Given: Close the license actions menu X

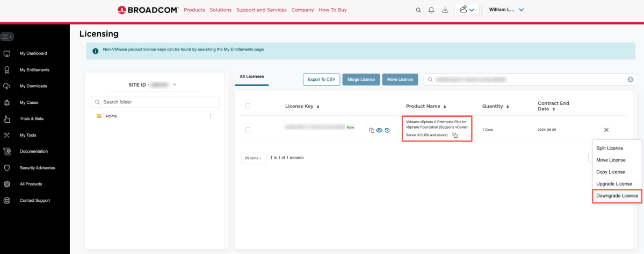Looking at the screenshot, I should tap(606, 130).
